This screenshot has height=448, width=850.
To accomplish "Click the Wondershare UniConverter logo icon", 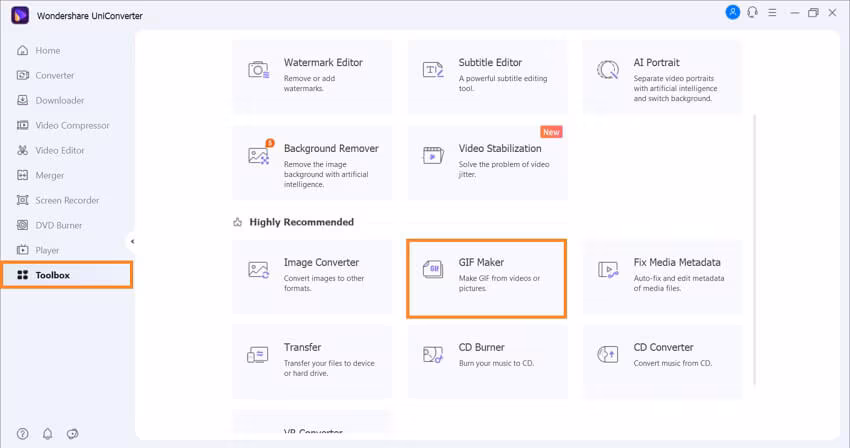I will tap(20, 15).
